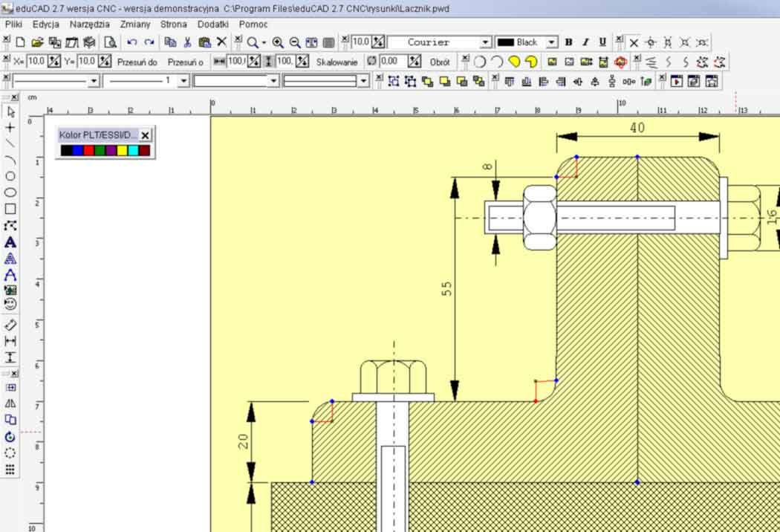Click the Przesuń do button

point(137,62)
